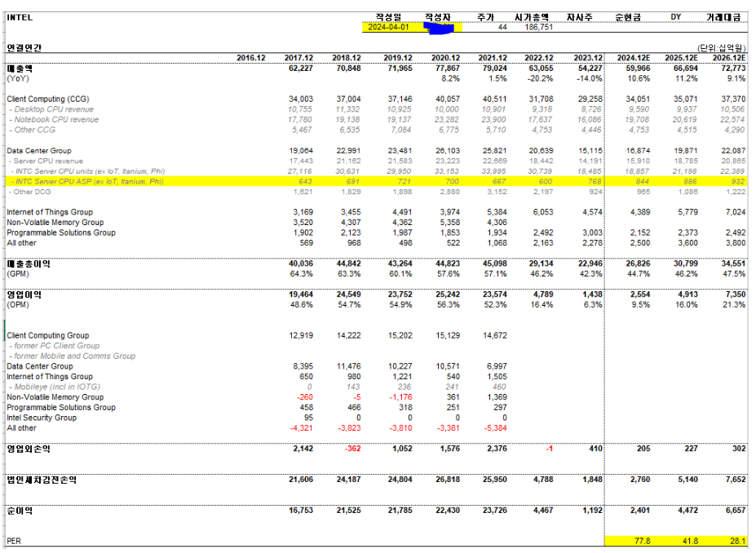
Task: Select the INTC Server CPU units label
Action: tap(88, 171)
